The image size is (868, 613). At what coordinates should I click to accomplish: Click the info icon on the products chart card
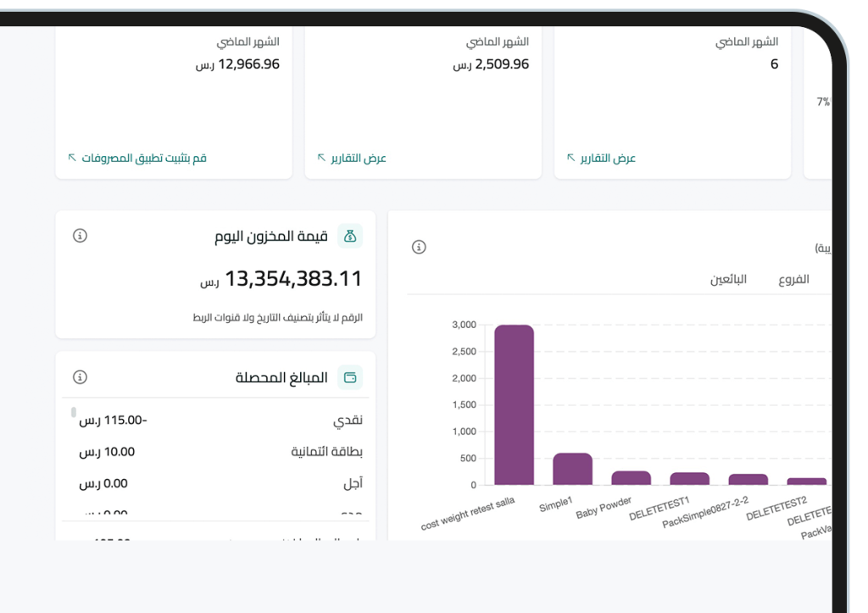click(418, 247)
